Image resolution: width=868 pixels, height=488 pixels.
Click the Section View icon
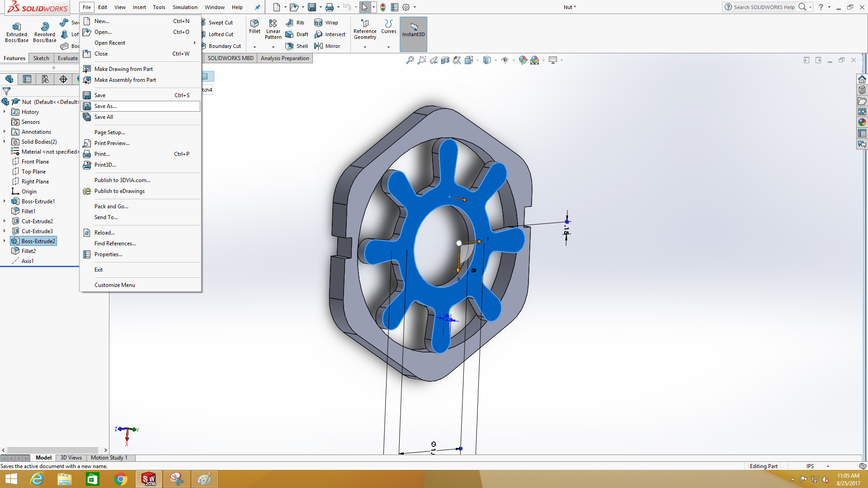click(445, 60)
